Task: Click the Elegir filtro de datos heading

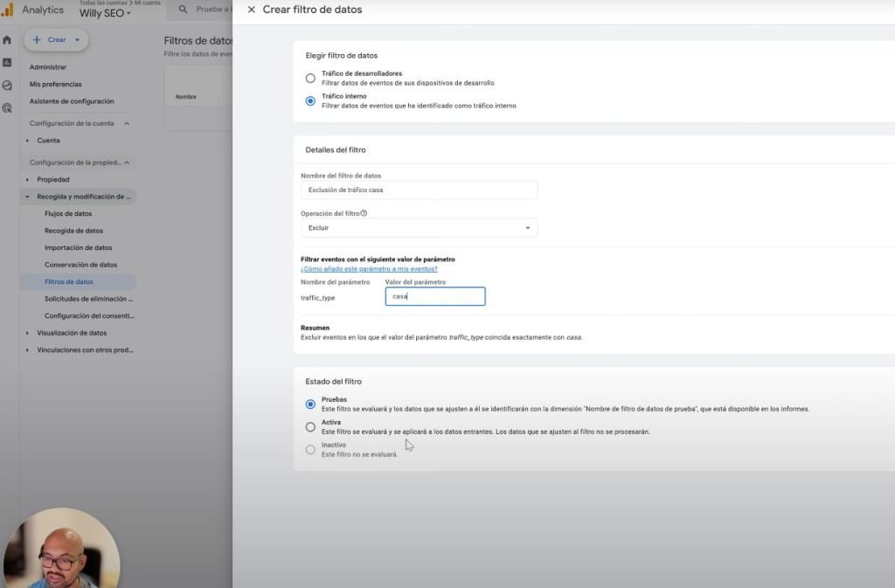Action: tap(342, 56)
